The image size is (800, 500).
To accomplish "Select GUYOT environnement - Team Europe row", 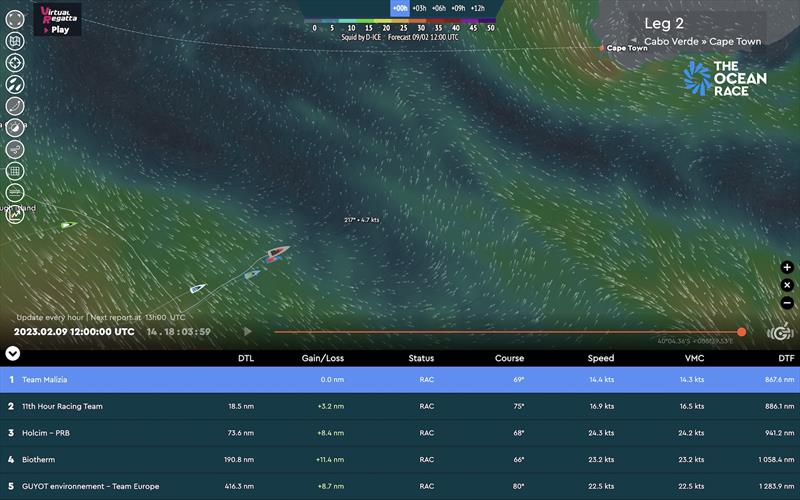I will tap(400, 486).
